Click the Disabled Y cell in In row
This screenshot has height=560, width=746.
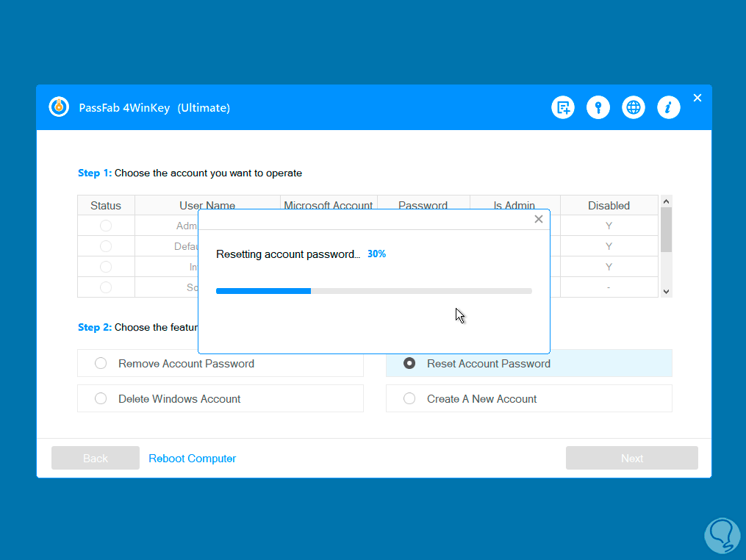pos(609,267)
